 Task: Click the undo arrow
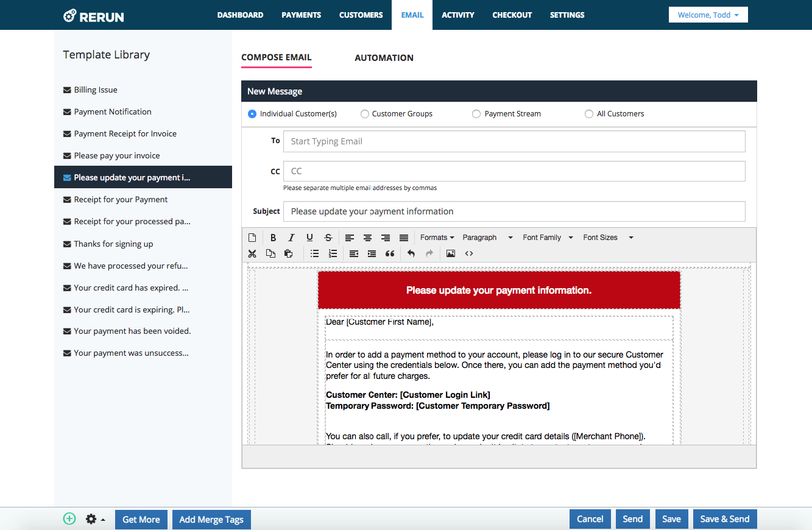411,253
